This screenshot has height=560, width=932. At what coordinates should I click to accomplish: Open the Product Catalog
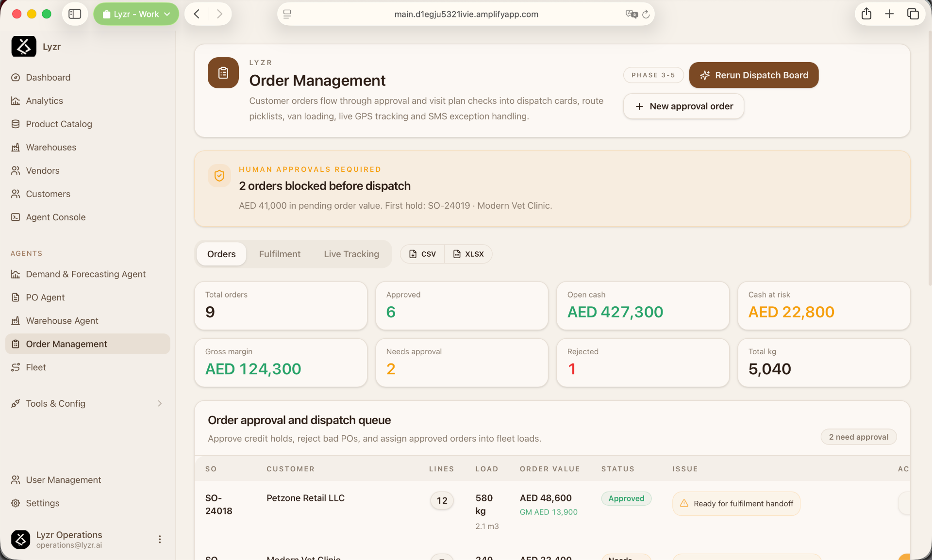coord(59,124)
